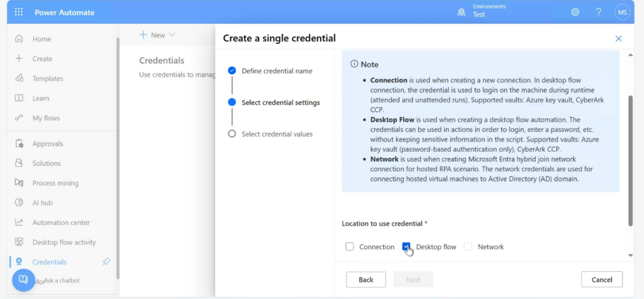Image resolution: width=644 pixels, height=299 pixels.
Task: Open the Settings gear icon
Action: [x=575, y=12]
